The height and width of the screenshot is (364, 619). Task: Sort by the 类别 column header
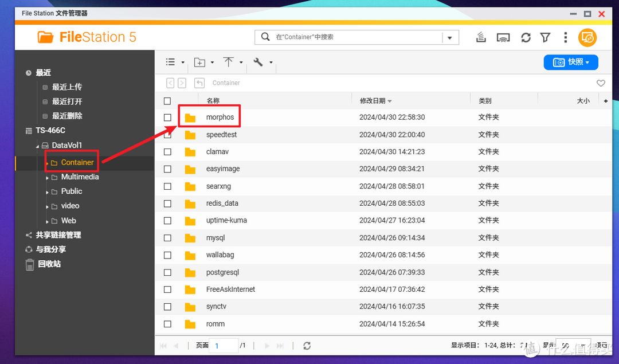(485, 101)
